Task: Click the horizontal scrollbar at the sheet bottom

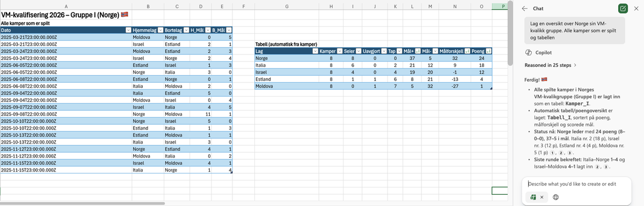Action: (x=82, y=203)
